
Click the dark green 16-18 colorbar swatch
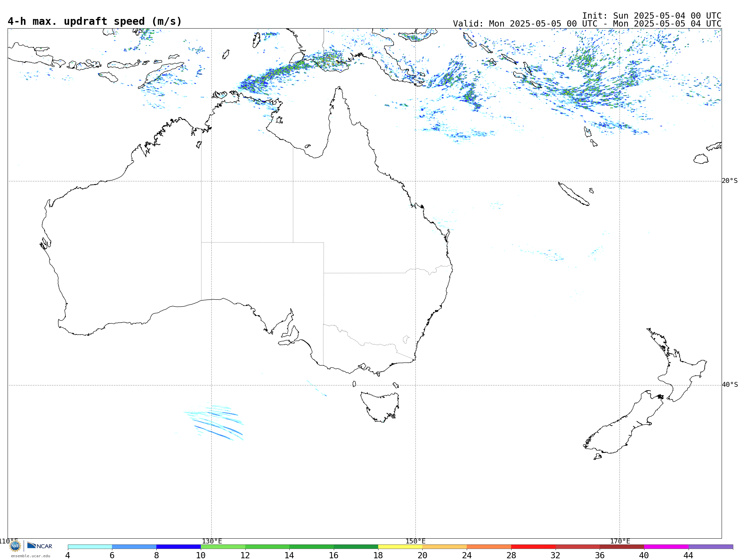(x=356, y=547)
